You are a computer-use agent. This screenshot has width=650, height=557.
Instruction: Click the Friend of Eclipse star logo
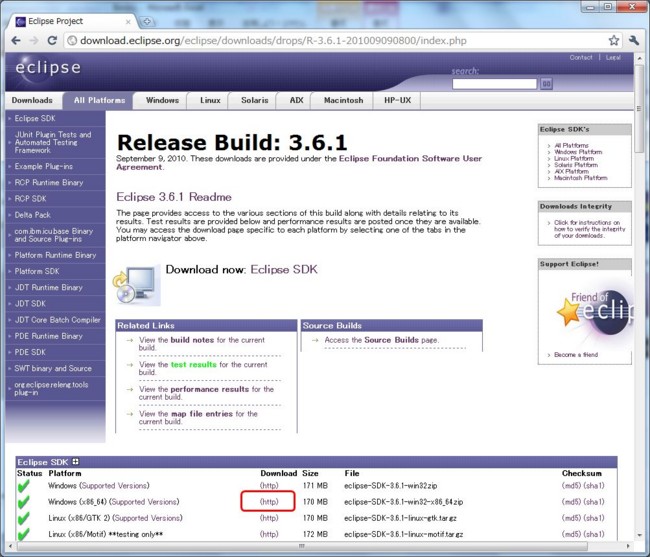[594, 314]
